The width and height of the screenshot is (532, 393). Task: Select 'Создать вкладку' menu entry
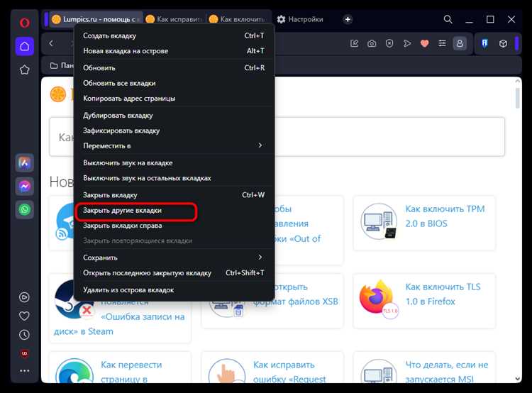174,35
